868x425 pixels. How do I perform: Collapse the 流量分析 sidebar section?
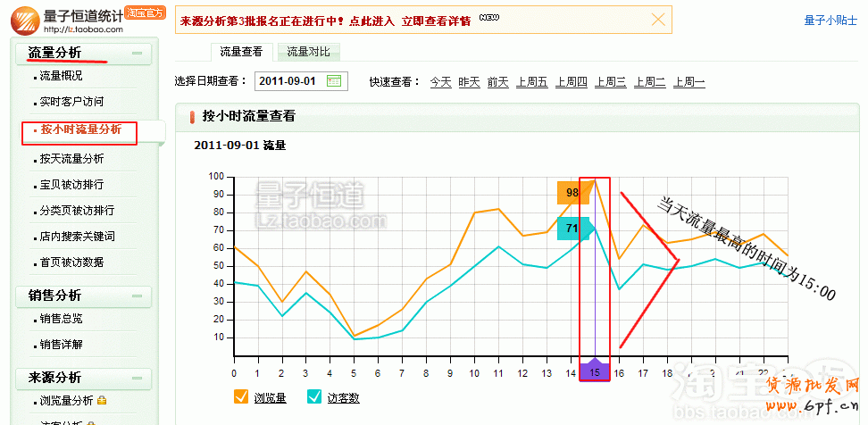(137, 54)
